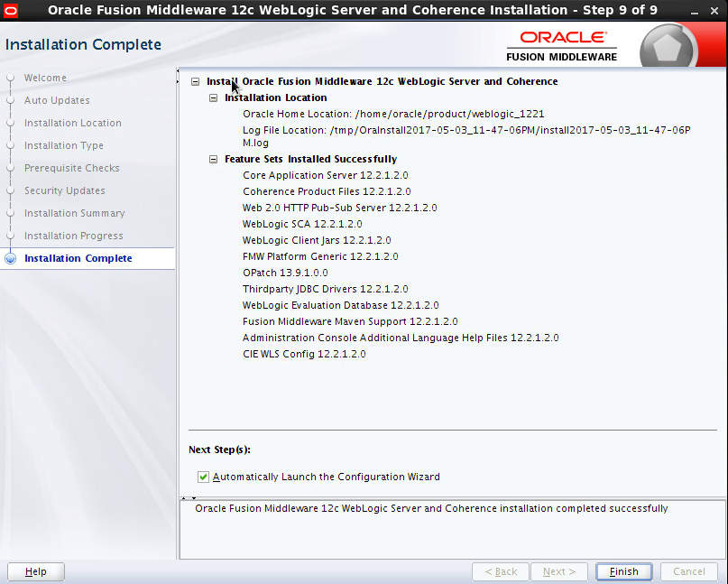
Task: Collapse the Install Oracle Fusion Middleware root node
Action: (x=196, y=81)
